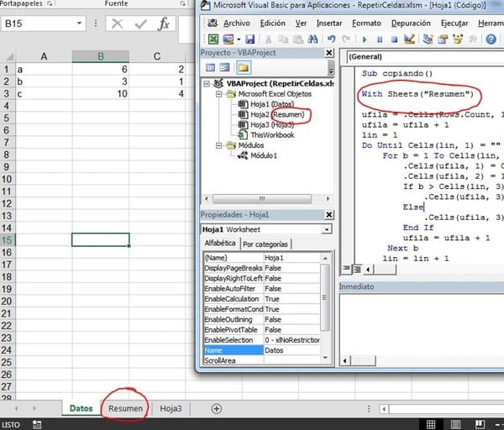Click the Save icon in VBA toolbar
Image resolution: width=504 pixels, height=430 pixels.
[x=249, y=39]
